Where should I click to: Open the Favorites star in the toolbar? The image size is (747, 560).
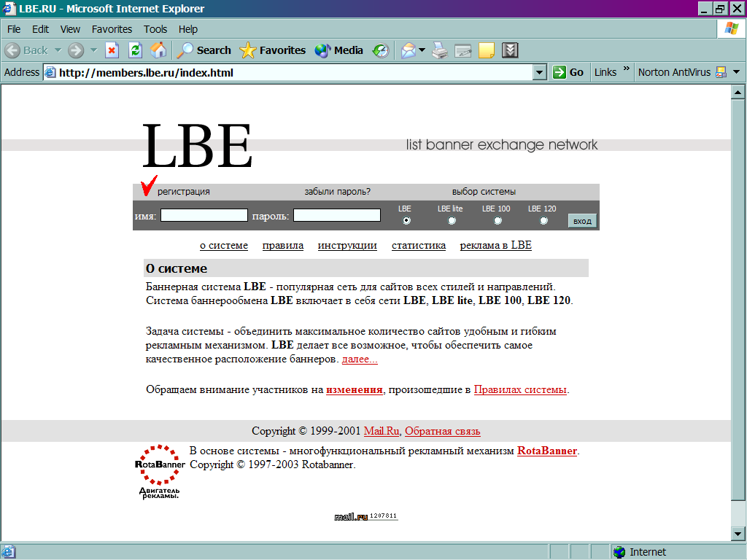pyautogui.click(x=273, y=50)
